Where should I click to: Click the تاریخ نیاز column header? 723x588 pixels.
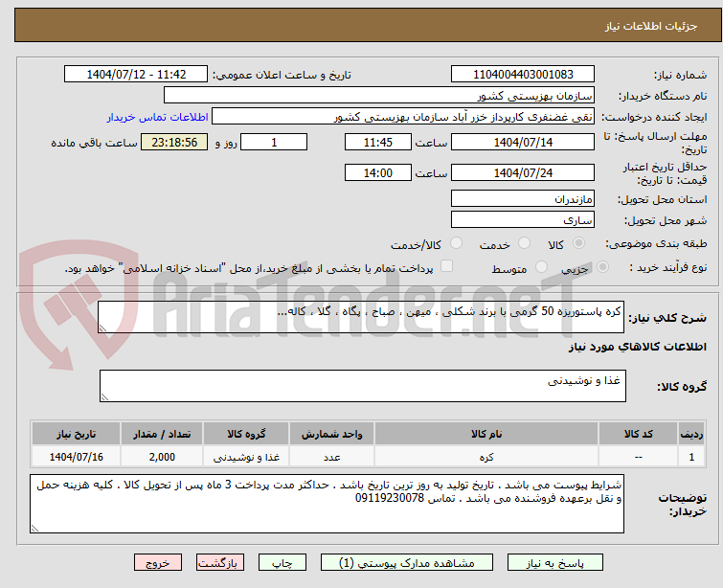click(76, 434)
